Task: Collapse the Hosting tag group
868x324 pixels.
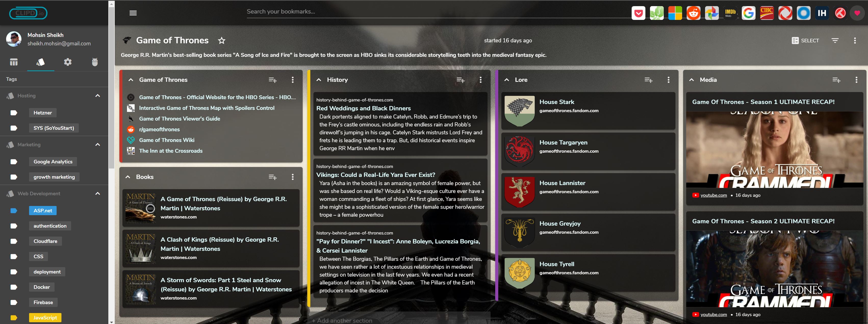Action: 98,96
